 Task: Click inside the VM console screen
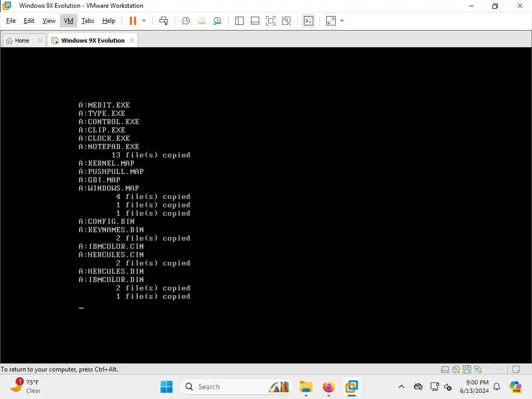click(x=266, y=205)
